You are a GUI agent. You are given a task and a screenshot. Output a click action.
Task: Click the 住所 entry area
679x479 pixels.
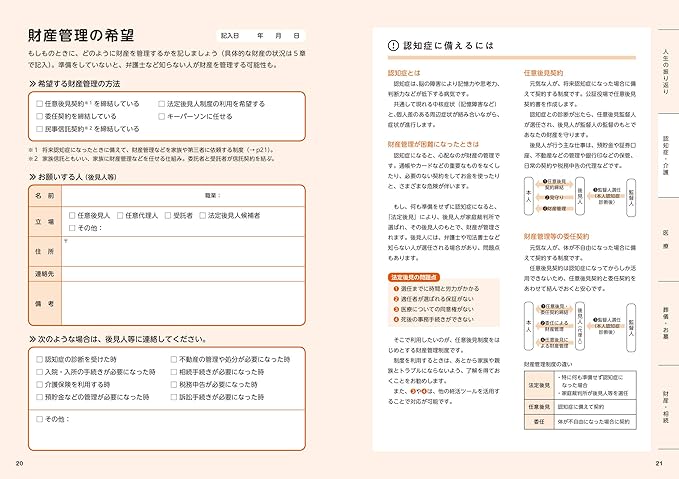point(183,251)
